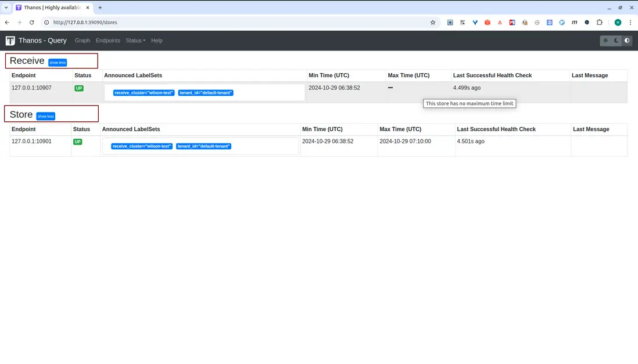
Task: Click the Receive Min Time 2024-10-29 06:38:52
Action: coord(335,88)
